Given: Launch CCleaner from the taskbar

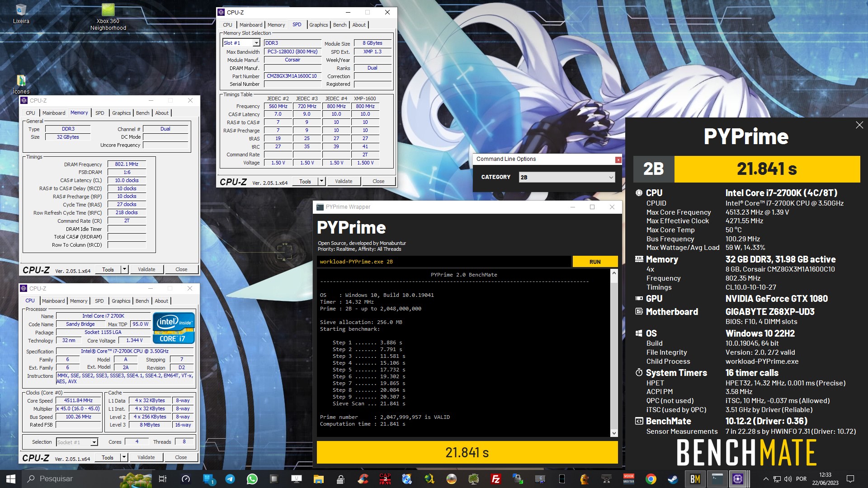Looking at the screenshot, I should click(x=363, y=479).
